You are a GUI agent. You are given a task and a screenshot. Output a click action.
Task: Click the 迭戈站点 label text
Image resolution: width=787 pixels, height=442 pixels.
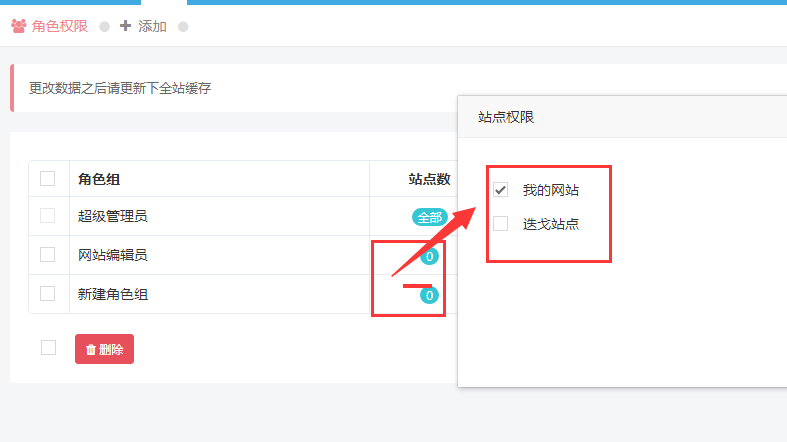point(551,224)
